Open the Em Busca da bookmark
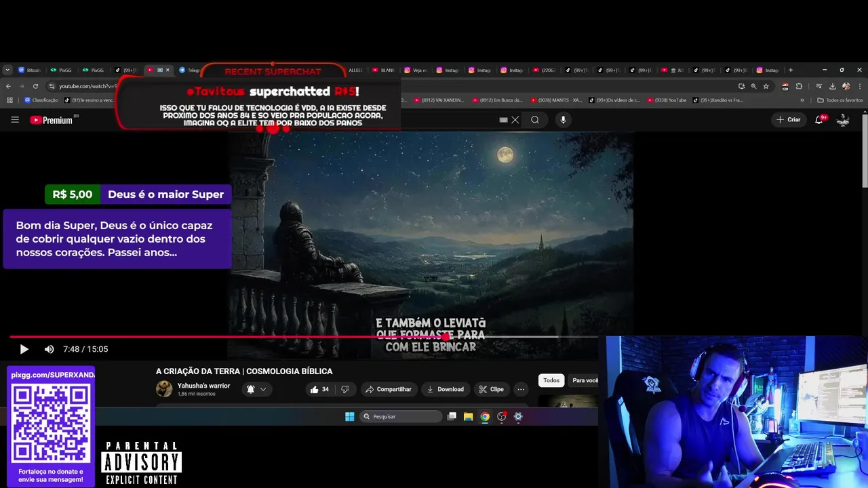Image resolution: width=868 pixels, height=488 pixels. (x=497, y=100)
